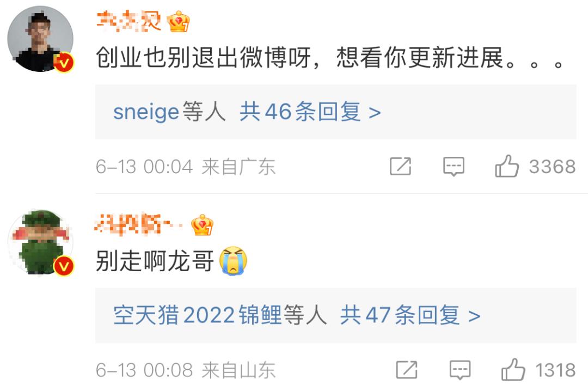Image resolution: width=588 pixels, height=385 pixels.
Task: Tap reply icon on Guangdong comment
Action: (454, 167)
